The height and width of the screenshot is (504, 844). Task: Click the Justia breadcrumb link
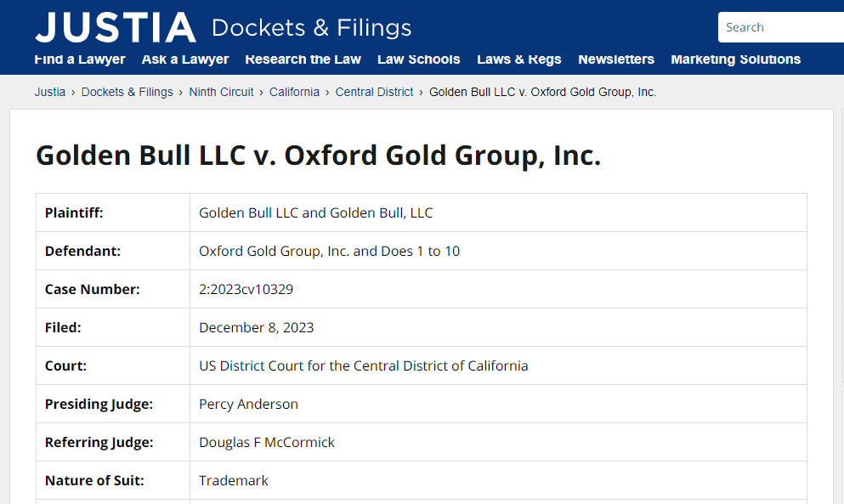click(49, 92)
